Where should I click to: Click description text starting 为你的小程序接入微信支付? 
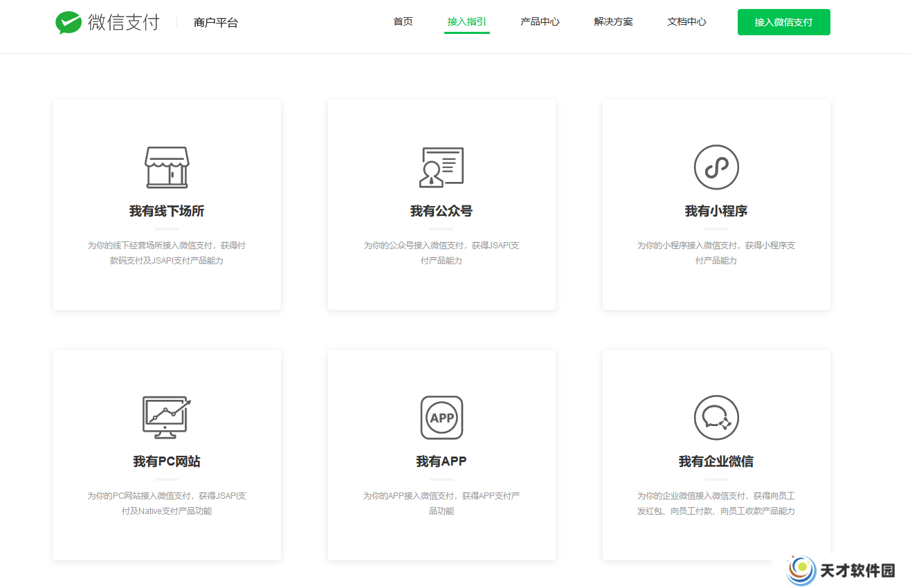click(x=716, y=253)
